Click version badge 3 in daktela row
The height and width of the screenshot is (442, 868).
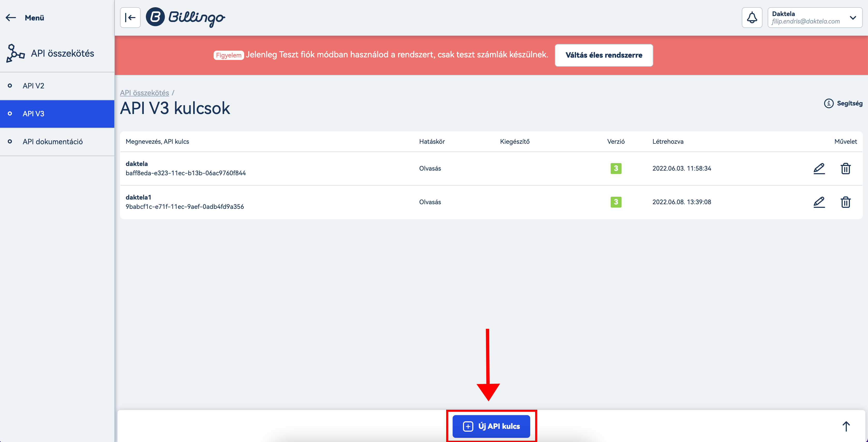[x=616, y=168]
